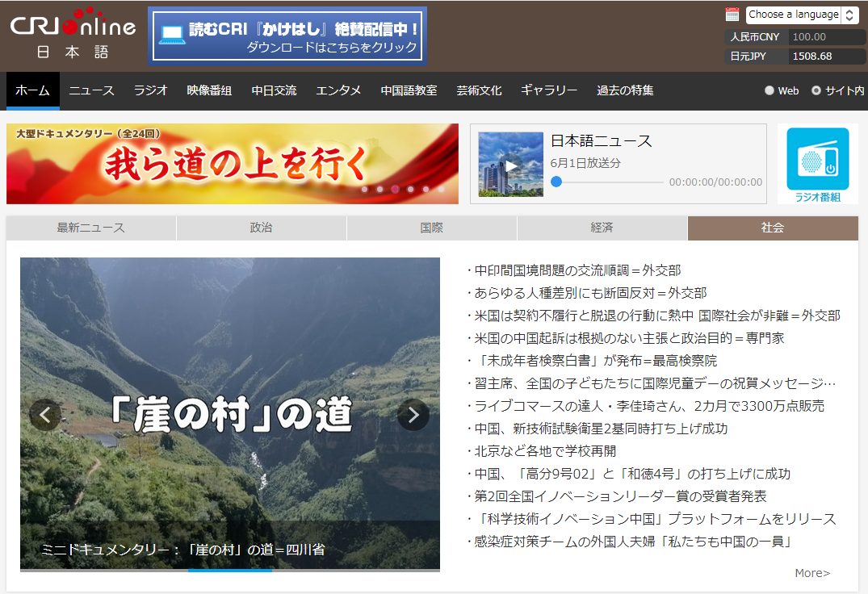Open the 中日交流 menu item
The height and width of the screenshot is (594, 868).
coord(274,90)
